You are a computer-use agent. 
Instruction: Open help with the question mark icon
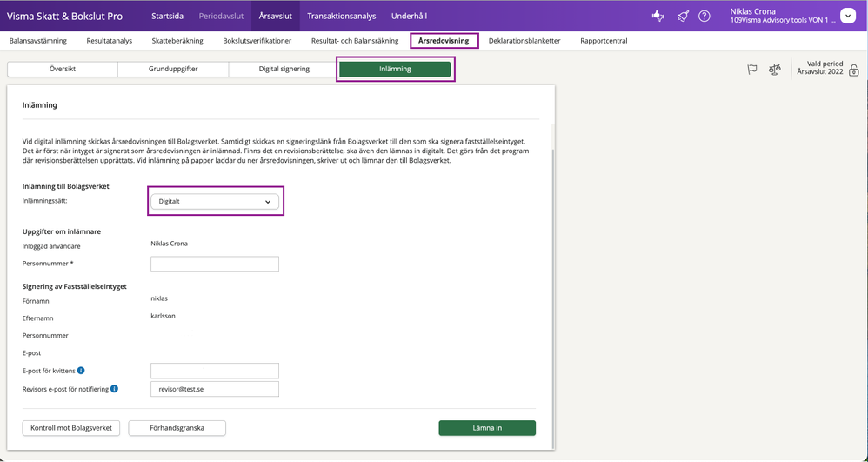tap(704, 16)
